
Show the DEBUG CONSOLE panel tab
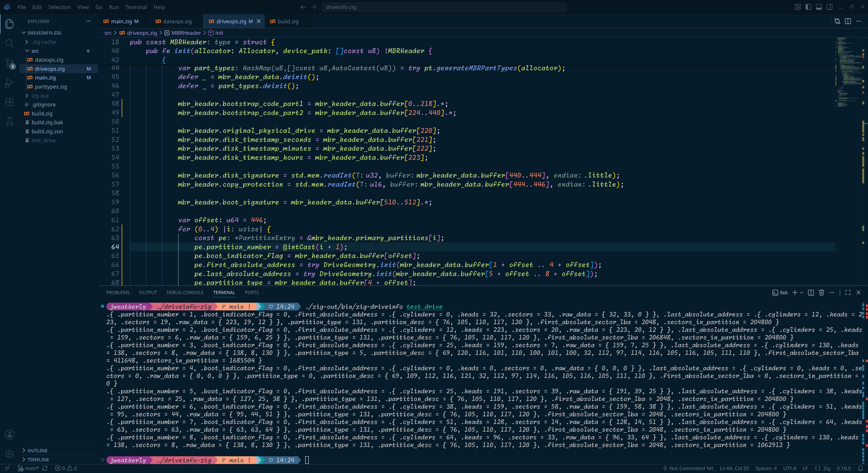click(x=185, y=292)
